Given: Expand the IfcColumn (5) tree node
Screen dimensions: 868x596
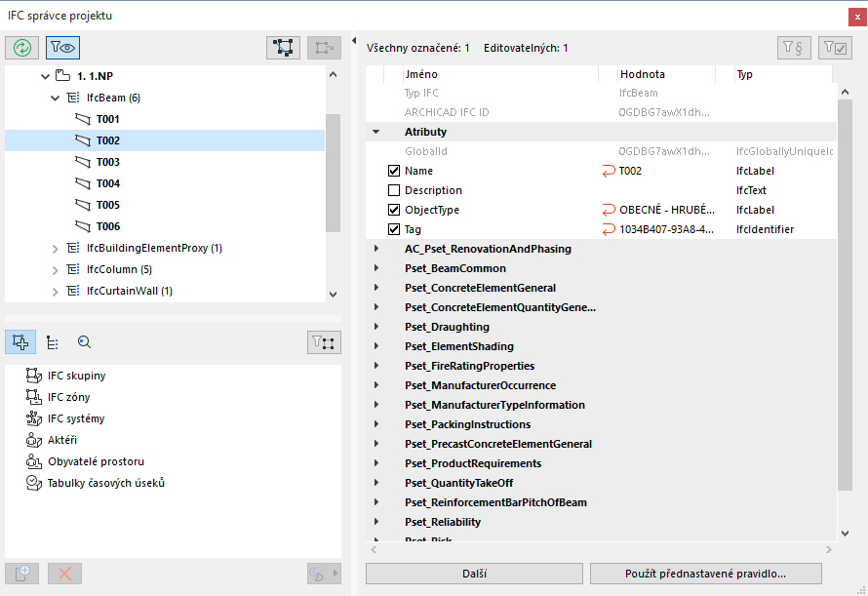Looking at the screenshot, I should tap(55, 269).
